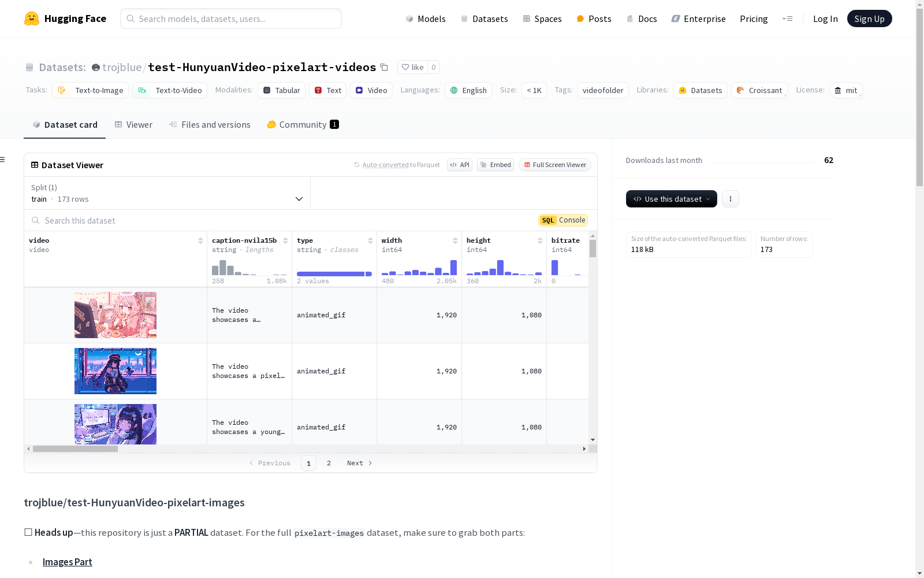Click the Hugging Face logo icon
Screen dimensions: 924x578
click(x=32, y=18)
